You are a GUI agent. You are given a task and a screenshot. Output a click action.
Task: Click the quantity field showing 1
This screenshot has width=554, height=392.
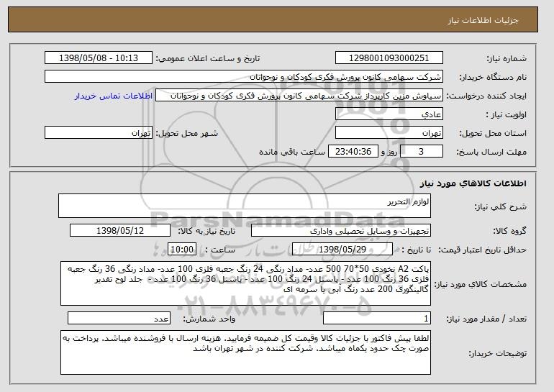(x=377, y=318)
